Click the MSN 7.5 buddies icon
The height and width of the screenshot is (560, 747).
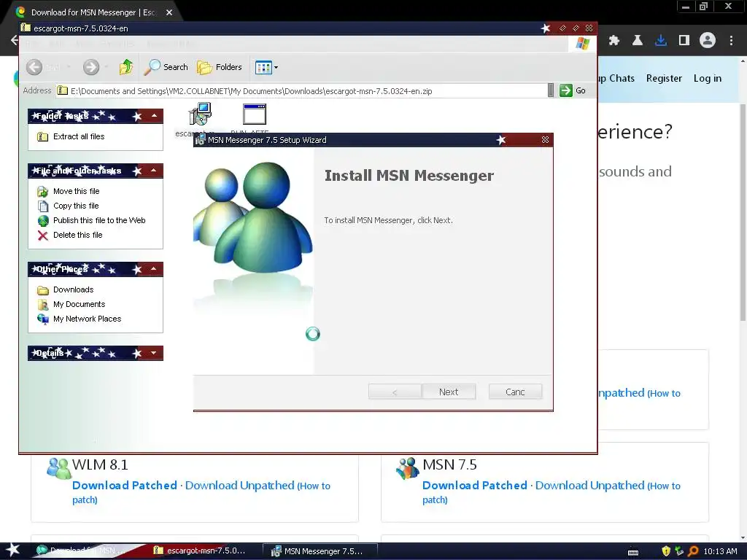point(408,468)
